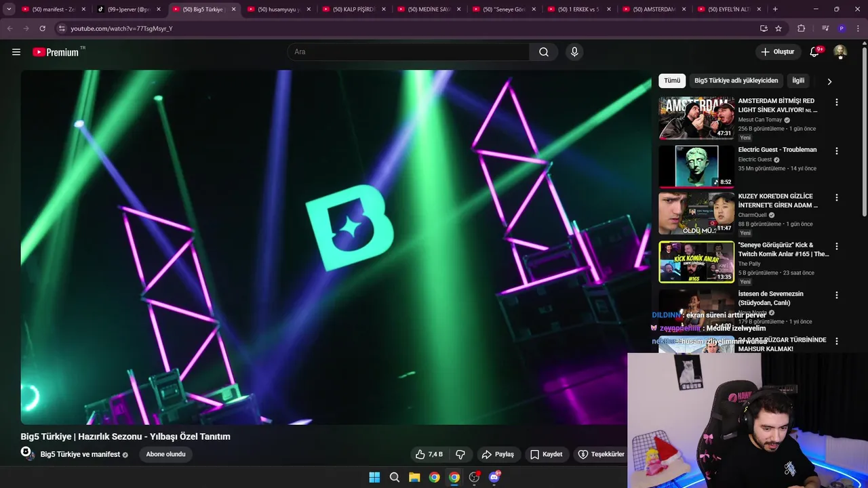The image size is (868, 488).
Task: Open options for AMSTERDAM BİTMİŞ video
Action: (836, 102)
